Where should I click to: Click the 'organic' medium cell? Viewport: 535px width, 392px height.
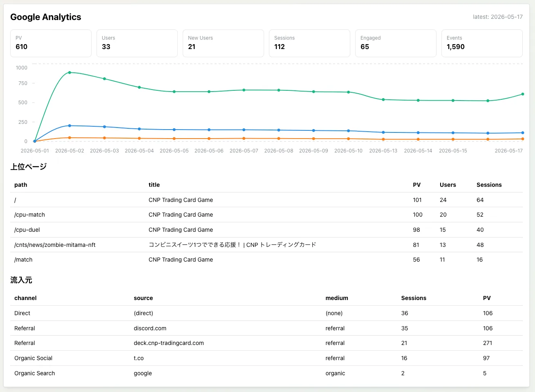click(335, 373)
